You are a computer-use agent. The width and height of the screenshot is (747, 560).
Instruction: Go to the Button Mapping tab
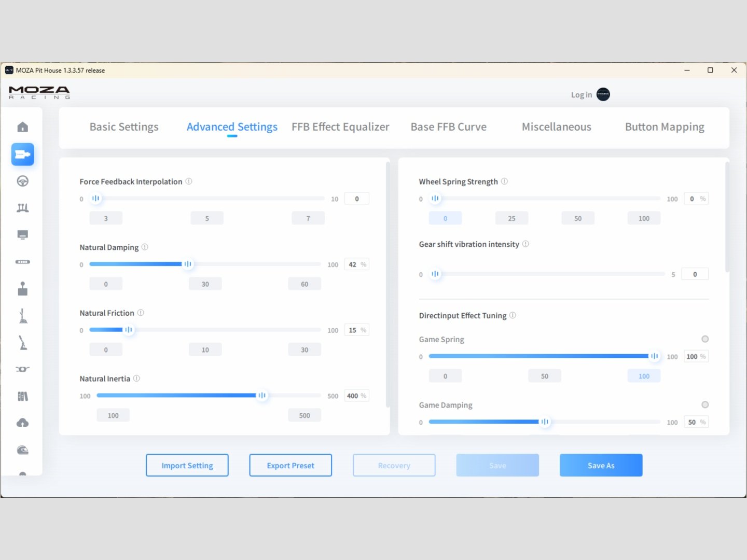click(664, 127)
